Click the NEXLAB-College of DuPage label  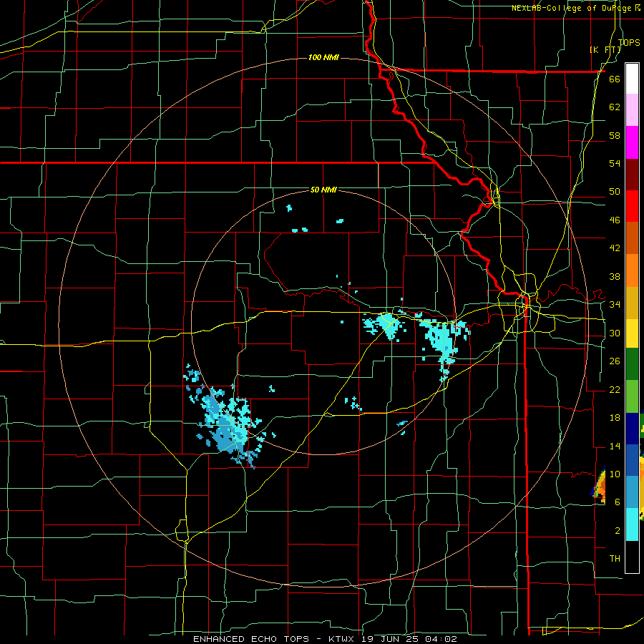click(575, 8)
